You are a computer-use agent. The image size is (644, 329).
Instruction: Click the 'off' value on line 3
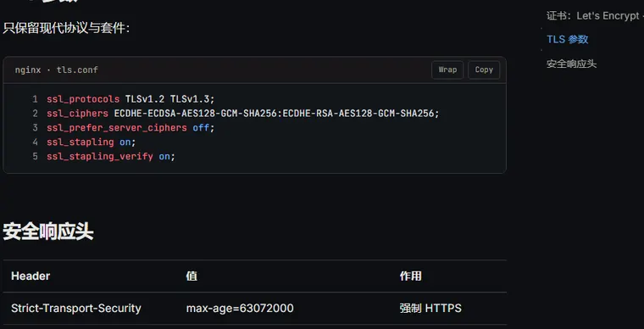point(201,128)
